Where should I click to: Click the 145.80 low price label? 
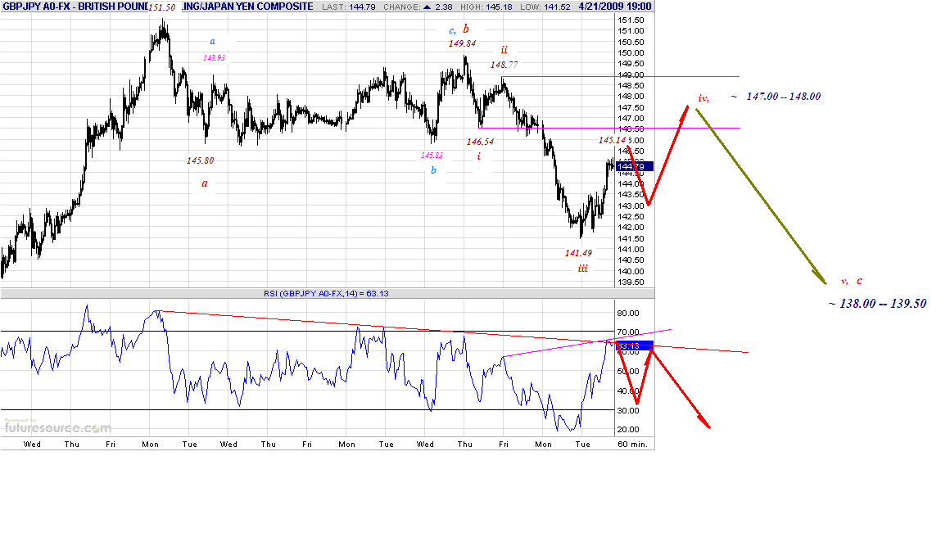[200, 161]
